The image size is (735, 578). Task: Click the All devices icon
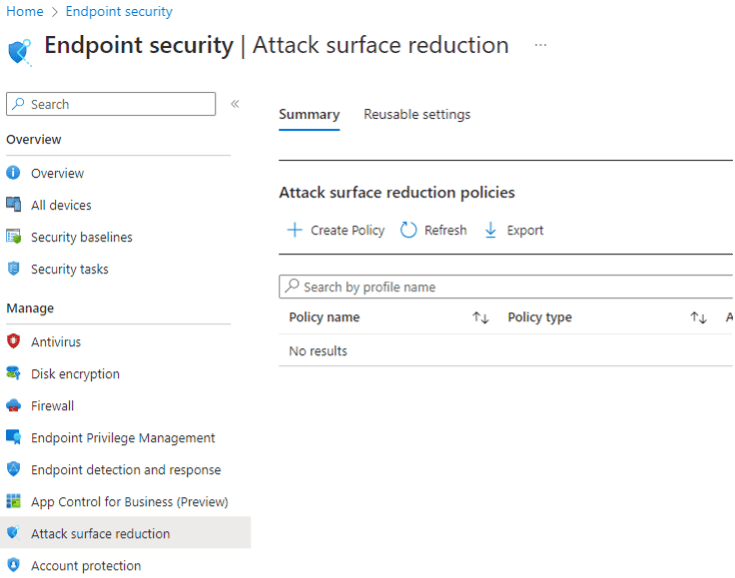tap(14, 204)
